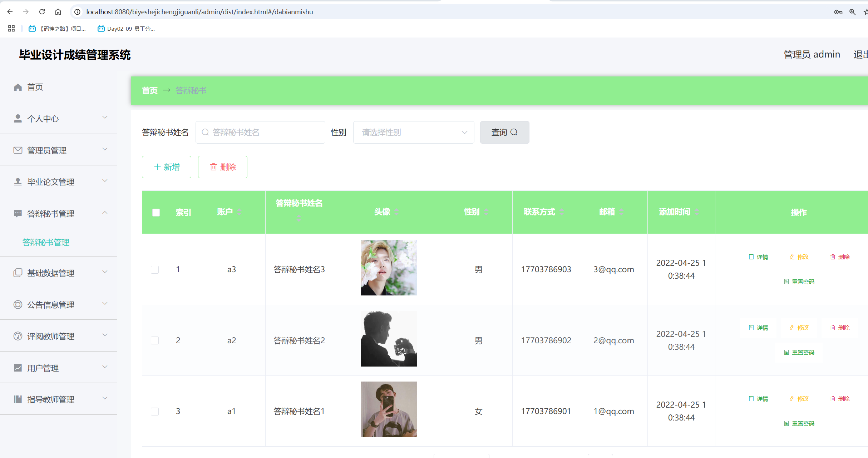Click the 删除 trash icon for account a1

pyautogui.click(x=840, y=399)
